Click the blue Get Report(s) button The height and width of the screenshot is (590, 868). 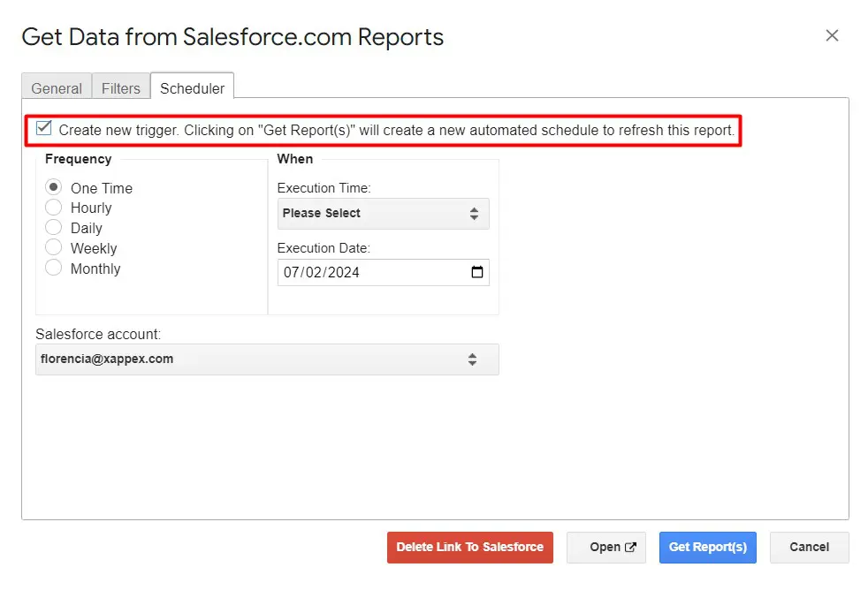707,548
